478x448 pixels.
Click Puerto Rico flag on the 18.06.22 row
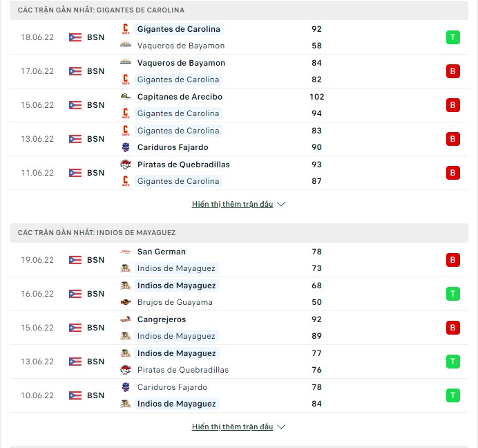pyautogui.click(x=75, y=37)
